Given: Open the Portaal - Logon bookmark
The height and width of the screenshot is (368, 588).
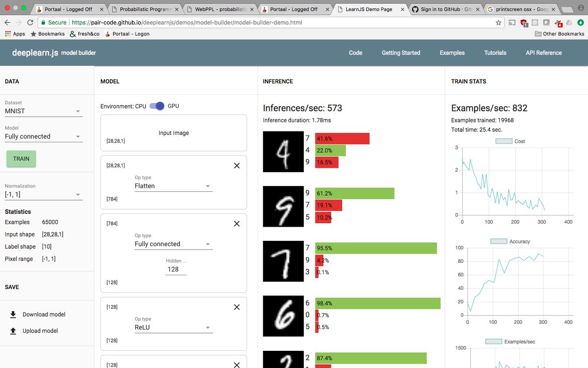Looking at the screenshot, I should coord(126,34).
